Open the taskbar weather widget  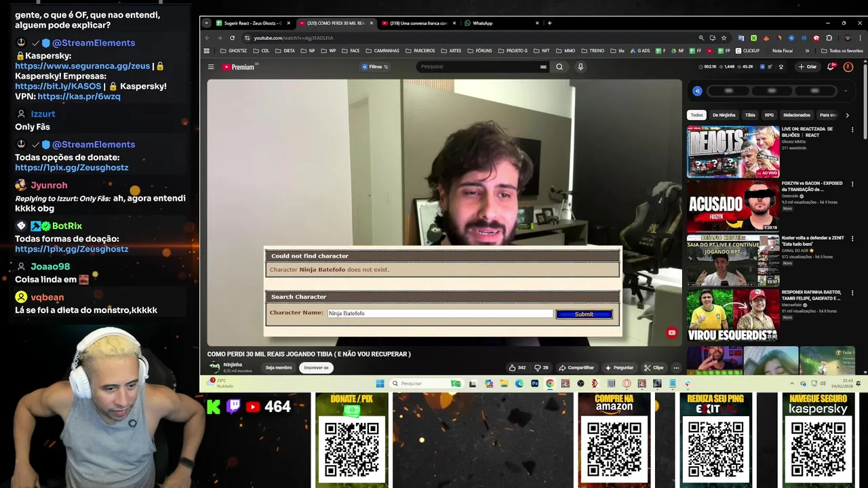221,384
